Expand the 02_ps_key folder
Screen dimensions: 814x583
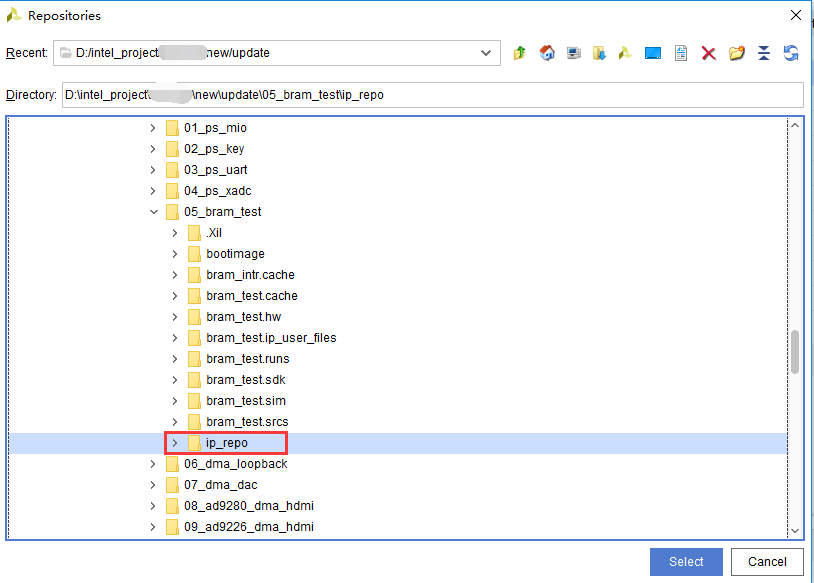pos(153,149)
